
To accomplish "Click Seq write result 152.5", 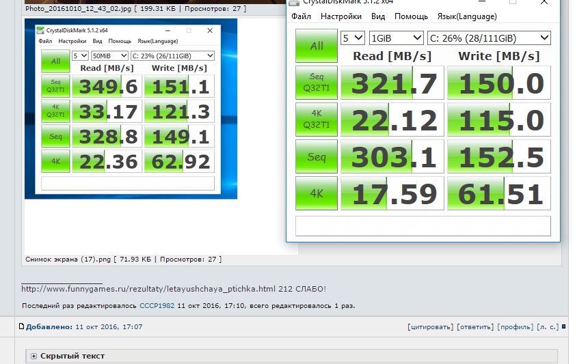I will [499, 156].
